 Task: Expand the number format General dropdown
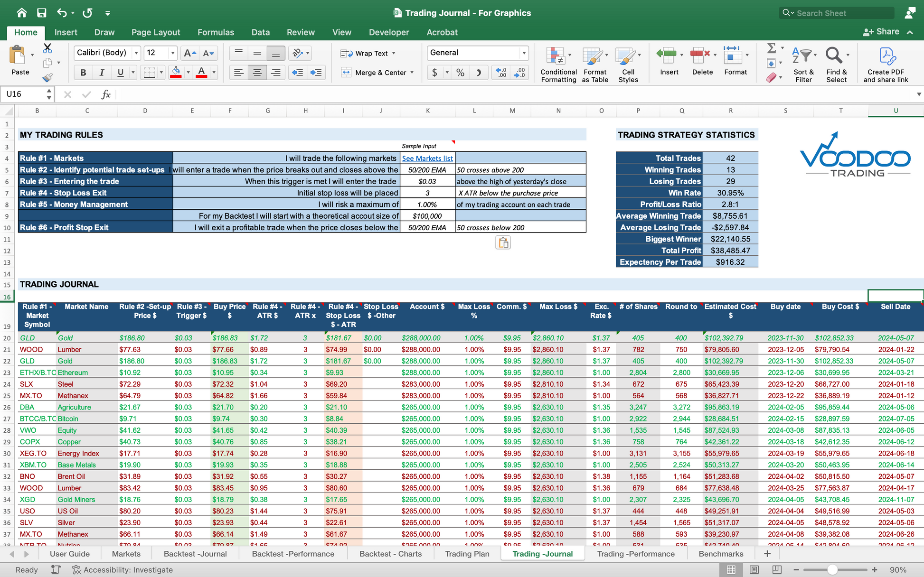click(x=524, y=53)
